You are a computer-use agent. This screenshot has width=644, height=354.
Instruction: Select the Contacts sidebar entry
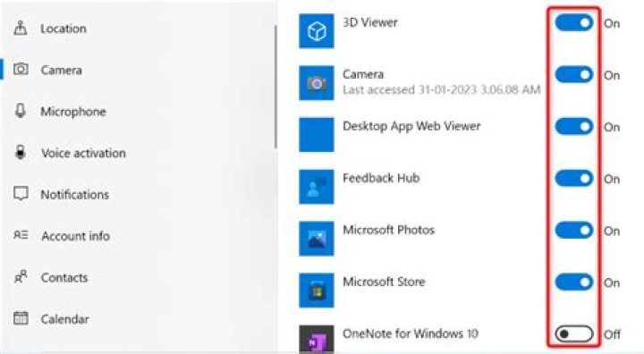pos(64,277)
